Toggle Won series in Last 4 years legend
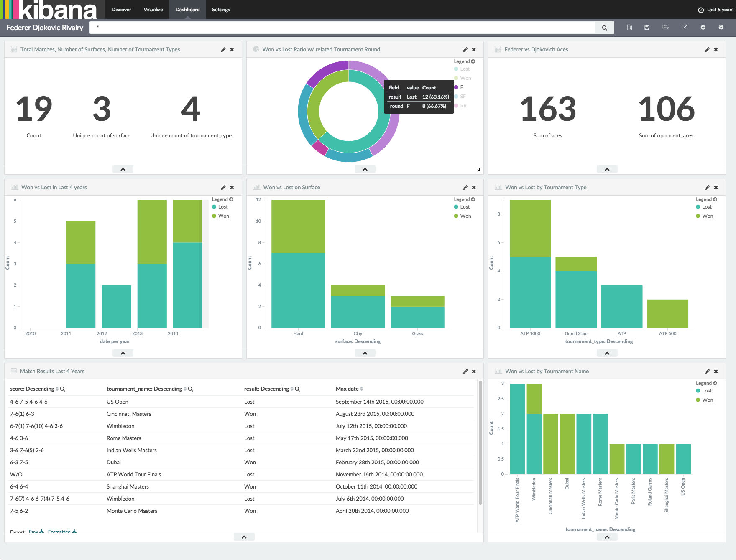 point(220,216)
